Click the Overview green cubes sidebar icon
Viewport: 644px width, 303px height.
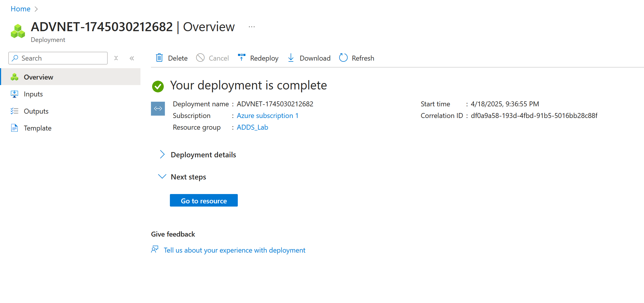click(14, 77)
